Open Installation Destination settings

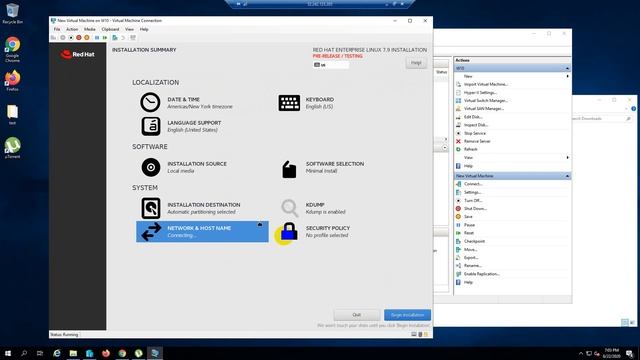coord(191,208)
